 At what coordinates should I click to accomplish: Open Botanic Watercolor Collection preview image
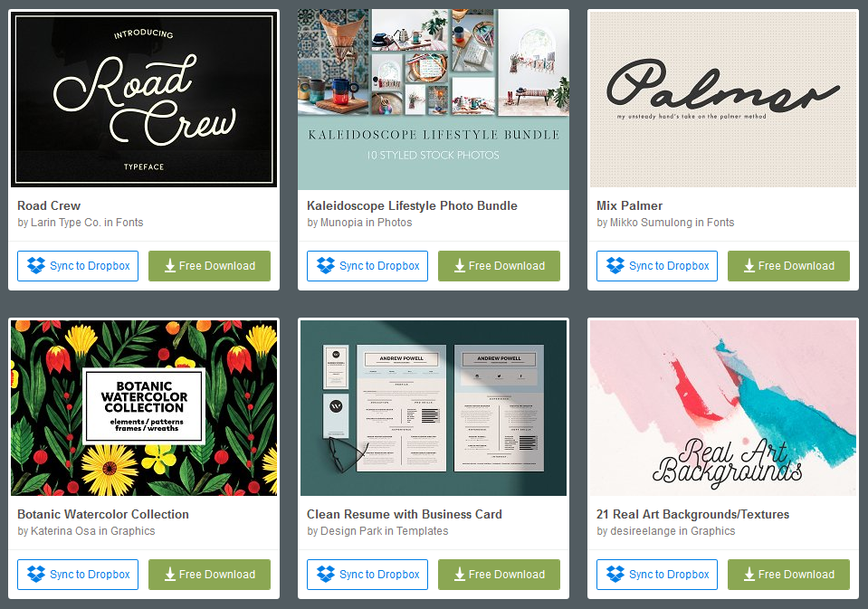pos(144,407)
